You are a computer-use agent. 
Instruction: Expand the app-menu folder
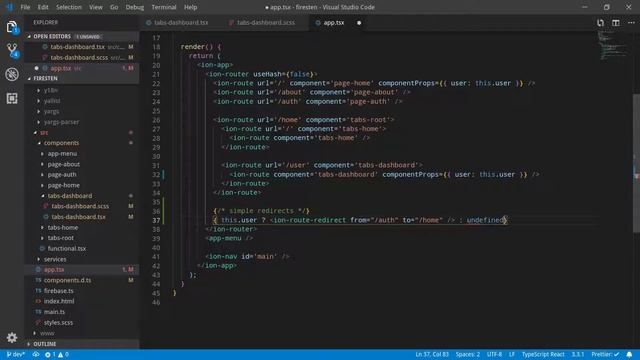[x=62, y=153]
